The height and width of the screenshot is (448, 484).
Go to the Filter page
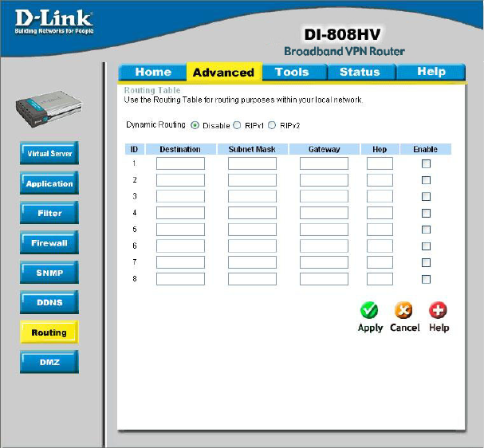49,213
